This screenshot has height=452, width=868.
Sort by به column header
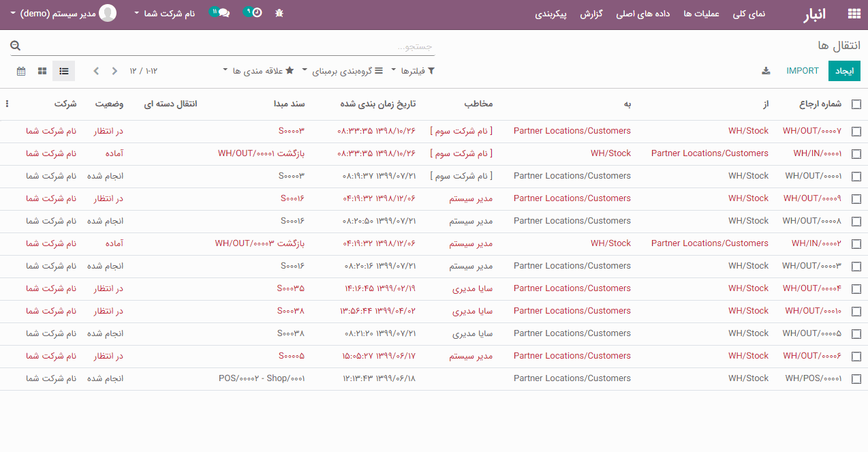coord(627,104)
